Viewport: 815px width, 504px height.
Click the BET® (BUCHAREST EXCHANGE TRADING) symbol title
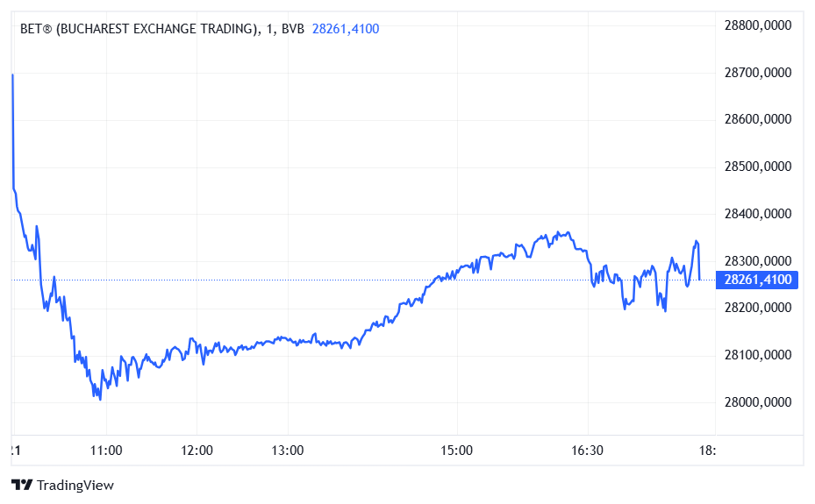pos(139,29)
